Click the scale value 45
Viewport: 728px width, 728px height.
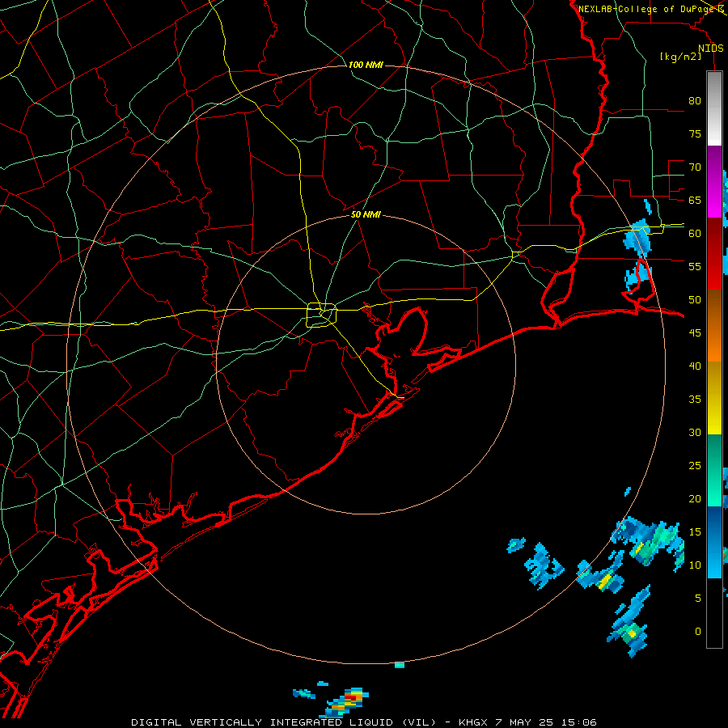click(695, 333)
